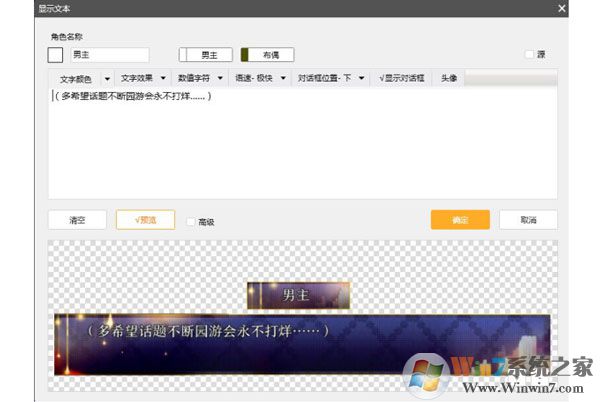This screenshot has width=600, height=402.
Task: Confirm with the orange 确定 button
Action: 460,220
